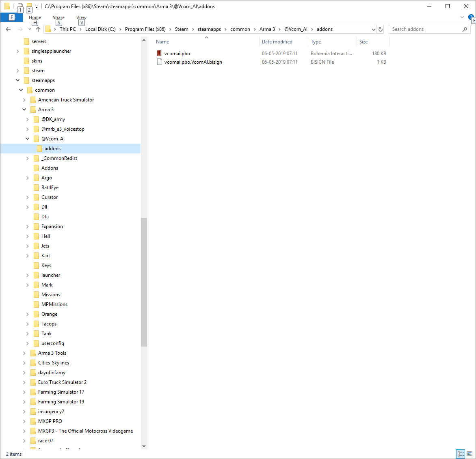The height and width of the screenshot is (459, 476).
Task: Click the address bar folder icon
Action: tap(48, 29)
